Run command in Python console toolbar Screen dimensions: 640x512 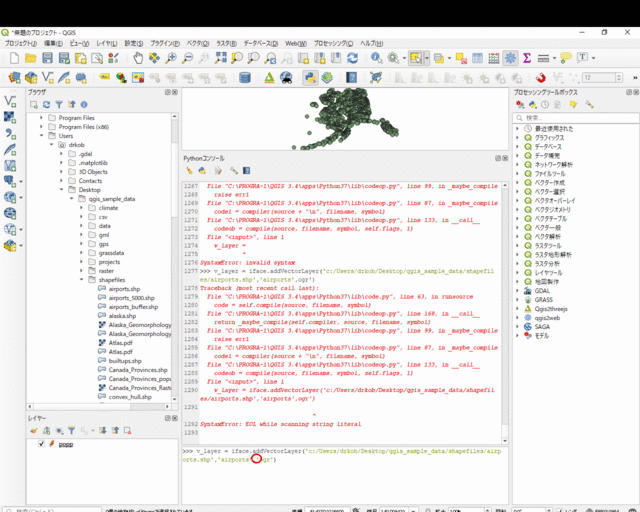[202, 170]
